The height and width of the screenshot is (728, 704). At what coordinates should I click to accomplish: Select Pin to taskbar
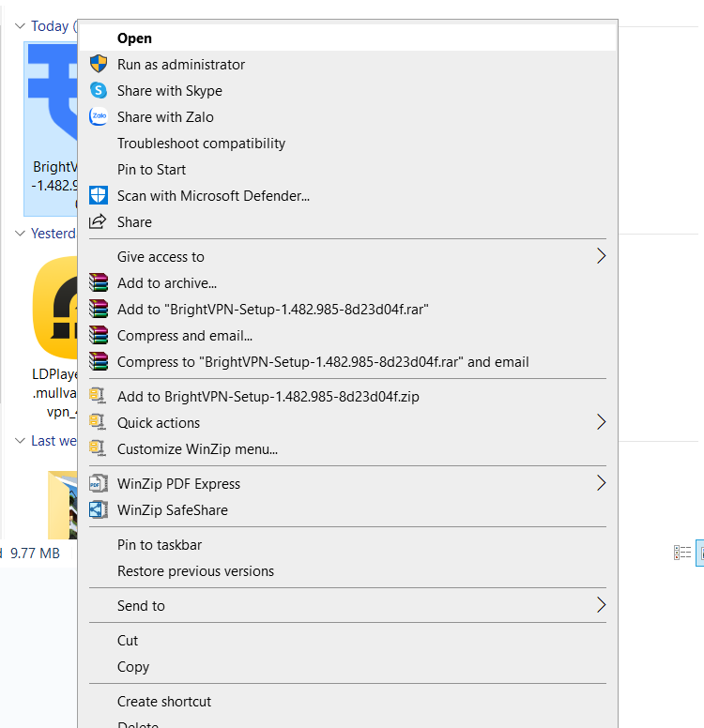pos(160,545)
